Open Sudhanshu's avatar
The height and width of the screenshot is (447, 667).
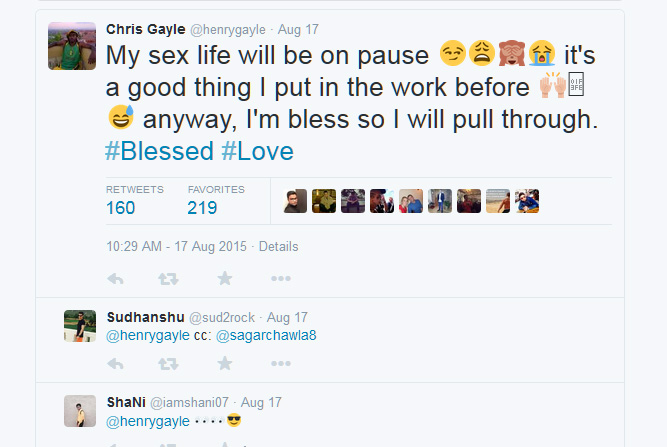(x=80, y=326)
